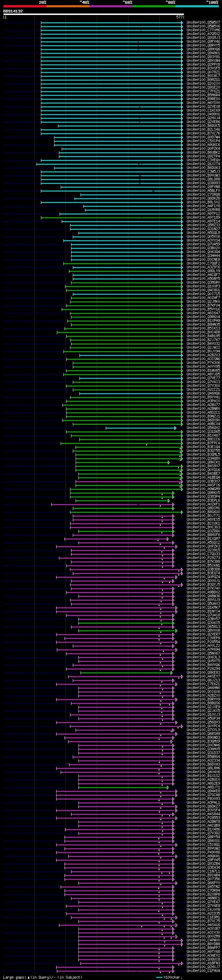Select the UniRef100_C7E6Z1 label
Screen dimensions: 222x980
203,685
